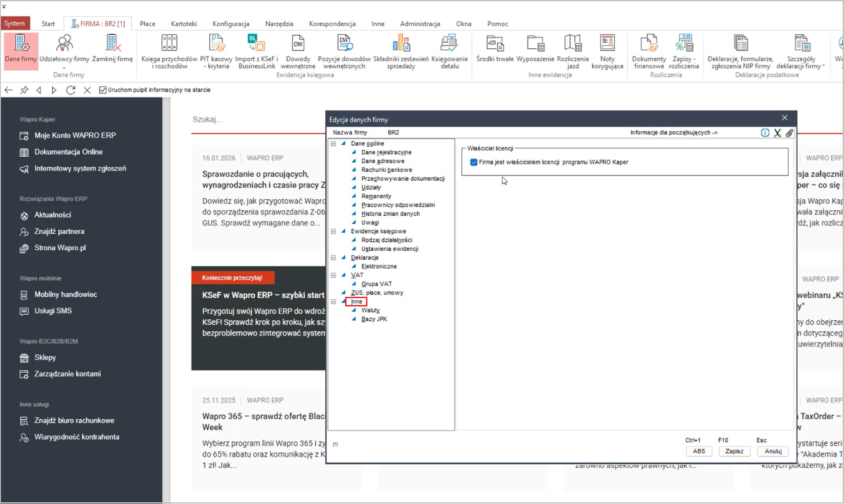
Task: Toggle Uruchom pulpit informacyjny na starcie checkbox
Action: coord(103,90)
